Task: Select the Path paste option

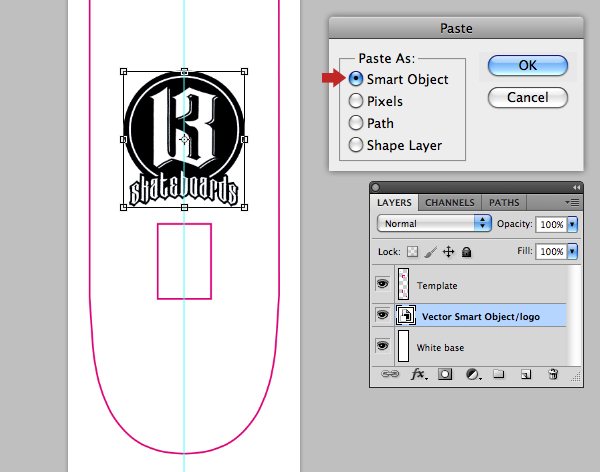Action: [x=356, y=123]
